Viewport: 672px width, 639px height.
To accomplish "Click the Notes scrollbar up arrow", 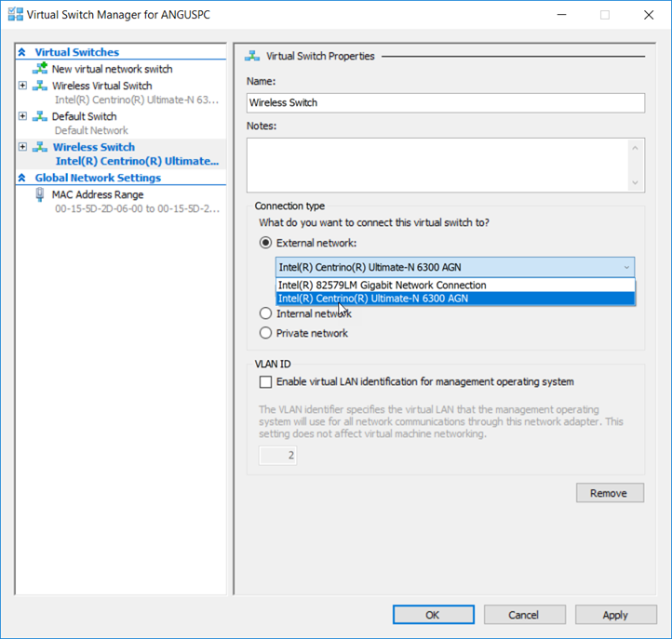I will click(x=635, y=148).
